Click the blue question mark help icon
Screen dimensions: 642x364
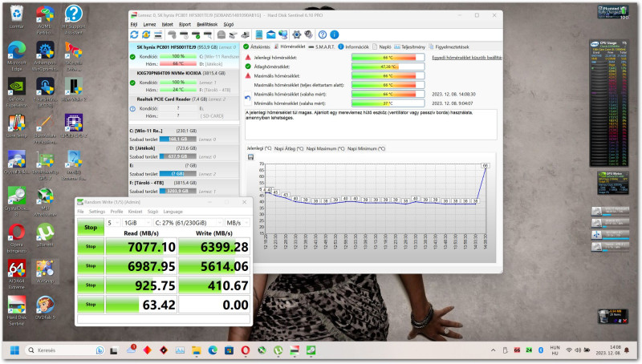tap(323, 34)
